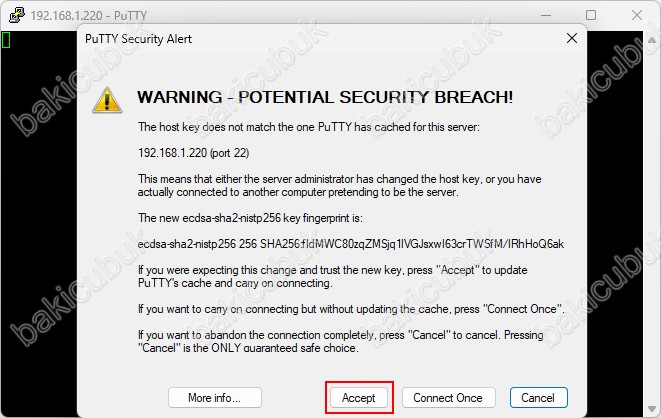Close the PuTTY Security Alert dialog
This screenshot has height=418, width=661.
click(x=572, y=38)
